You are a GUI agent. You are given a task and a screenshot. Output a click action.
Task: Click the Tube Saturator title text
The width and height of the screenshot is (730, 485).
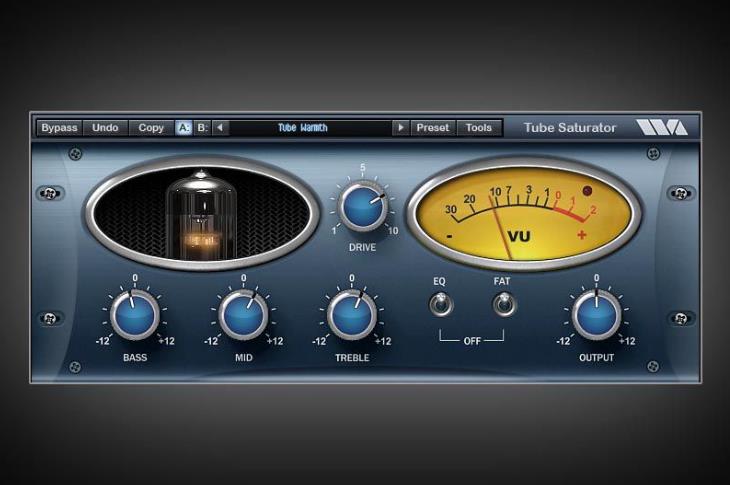pos(570,128)
